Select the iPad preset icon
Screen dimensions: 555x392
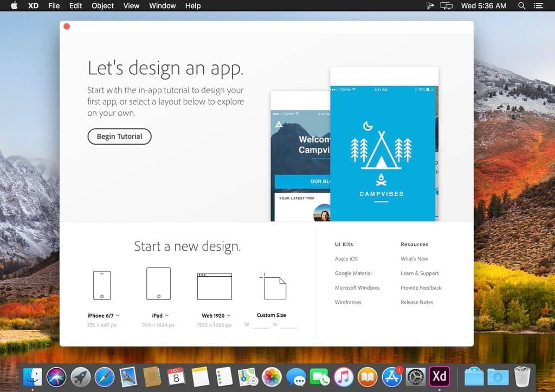158,283
